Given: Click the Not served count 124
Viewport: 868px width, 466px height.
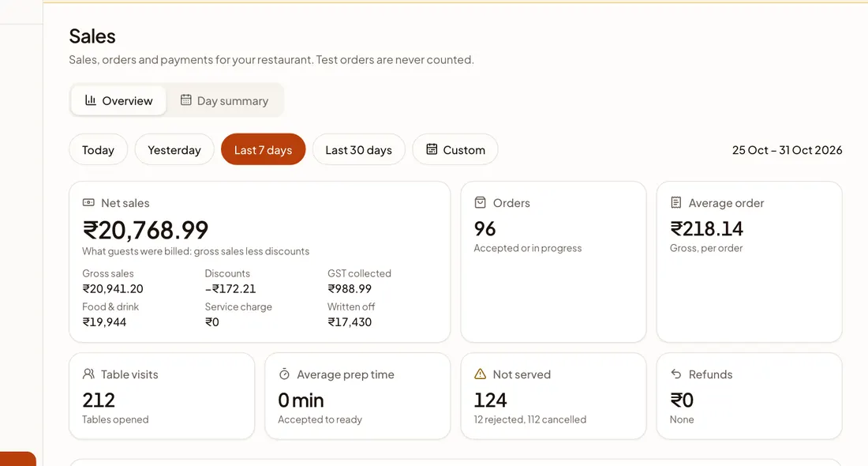Looking at the screenshot, I should tap(491, 400).
